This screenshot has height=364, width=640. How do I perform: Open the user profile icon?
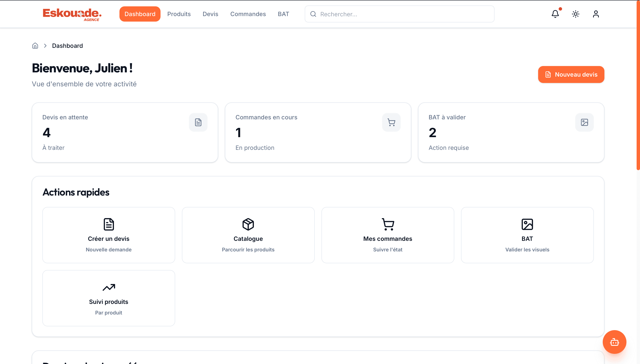[x=596, y=14]
